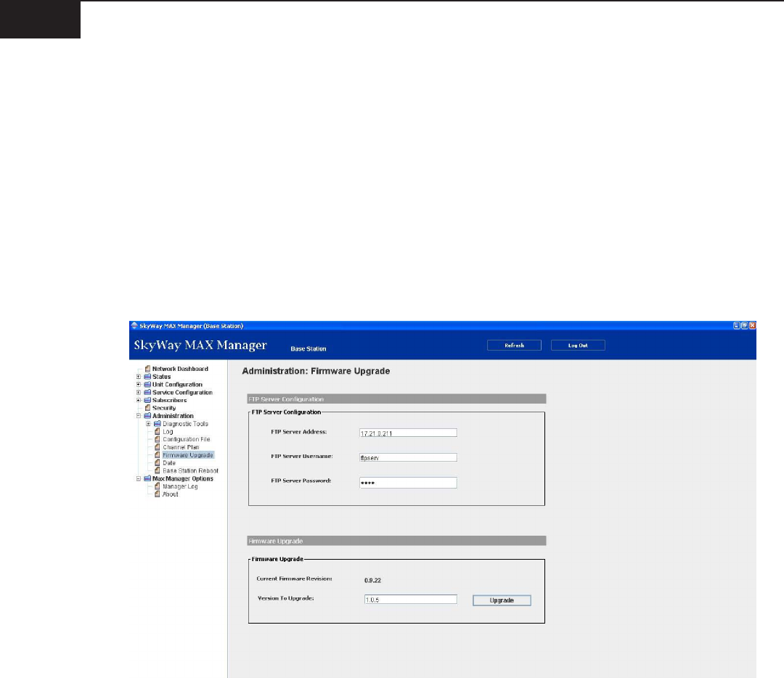Click the firmware revision value 0.9.22
Image resolution: width=784 pixels, height=678 pixels.
pos(372,581)
